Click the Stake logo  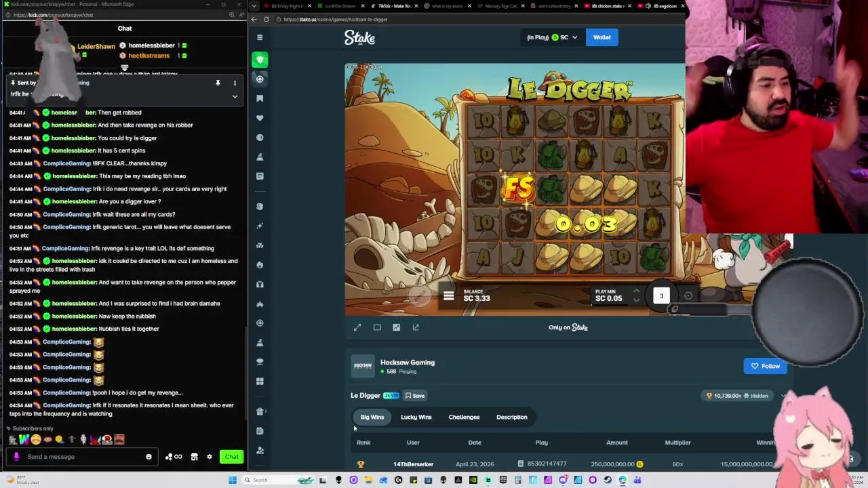tap(359, 38)
